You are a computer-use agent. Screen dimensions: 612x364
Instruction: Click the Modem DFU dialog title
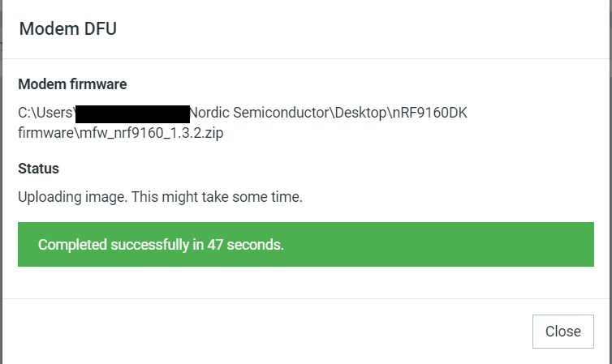click(x=68, y=29)
